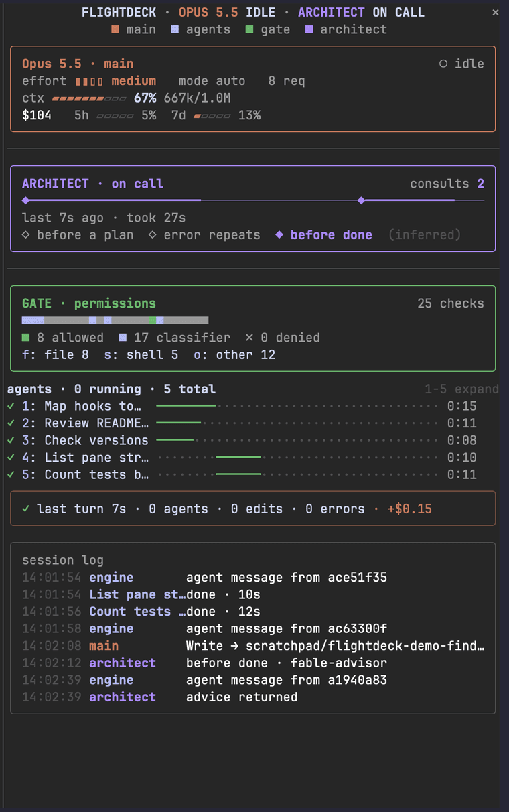Image resolution: width=509 pixels, height=812 pixels.
Task: Click the "session log" heading
Action: click(63, 560)
